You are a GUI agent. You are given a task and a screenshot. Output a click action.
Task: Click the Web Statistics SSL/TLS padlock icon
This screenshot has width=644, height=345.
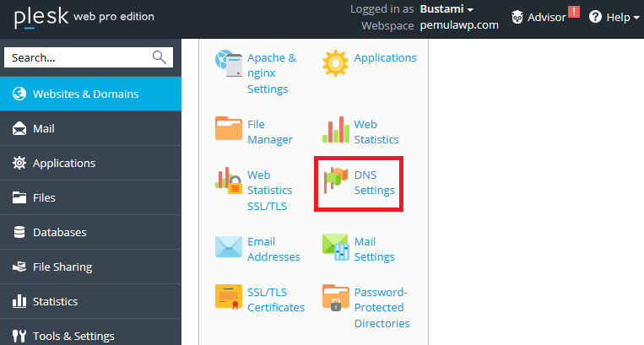(x=229, y=181)
